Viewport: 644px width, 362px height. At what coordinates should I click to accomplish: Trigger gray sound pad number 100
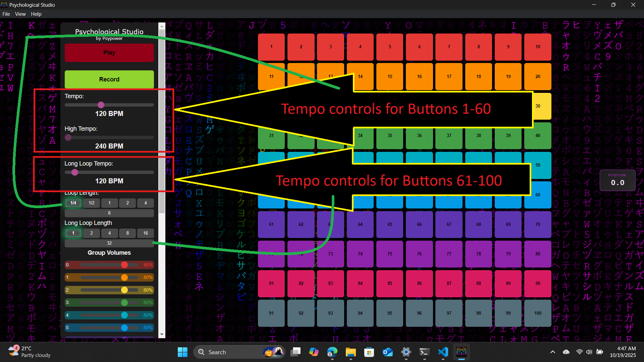coord(537,313)
